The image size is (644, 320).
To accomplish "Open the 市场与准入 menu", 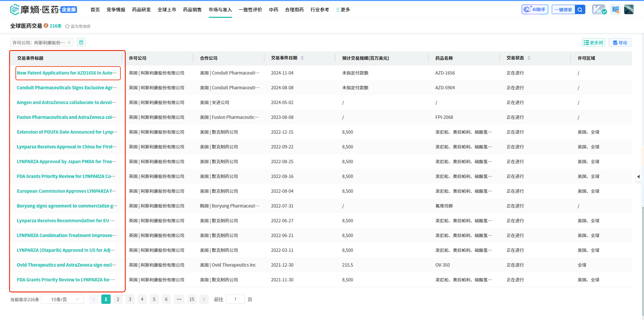I will coord(220,10).
